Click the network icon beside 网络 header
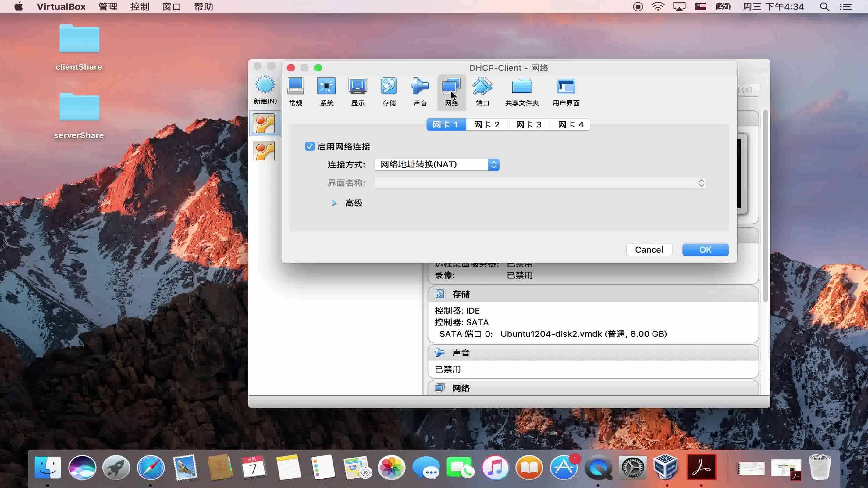 tap(439, 388)
